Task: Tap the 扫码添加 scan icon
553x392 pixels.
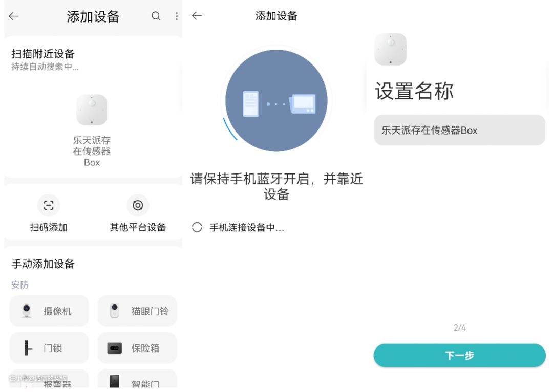Action: (49, 206)
